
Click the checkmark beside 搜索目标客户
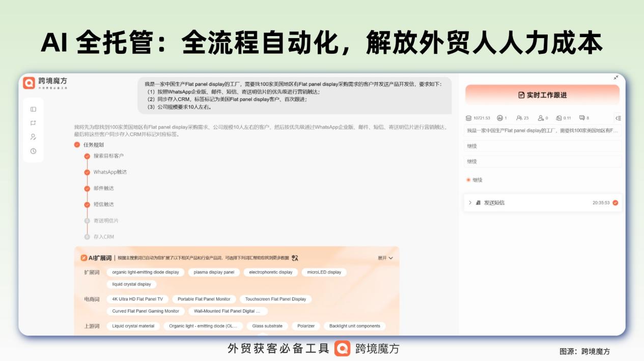click(x=87, y=156)
